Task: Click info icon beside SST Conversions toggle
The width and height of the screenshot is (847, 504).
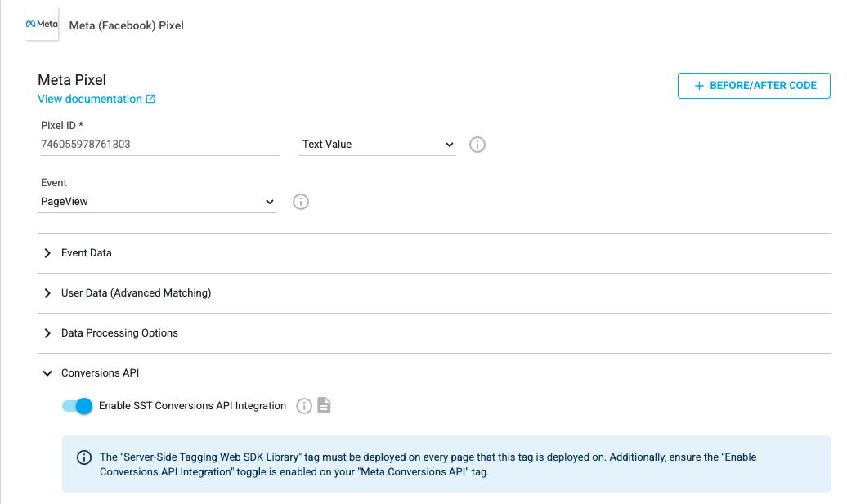Action: point(304,406)
